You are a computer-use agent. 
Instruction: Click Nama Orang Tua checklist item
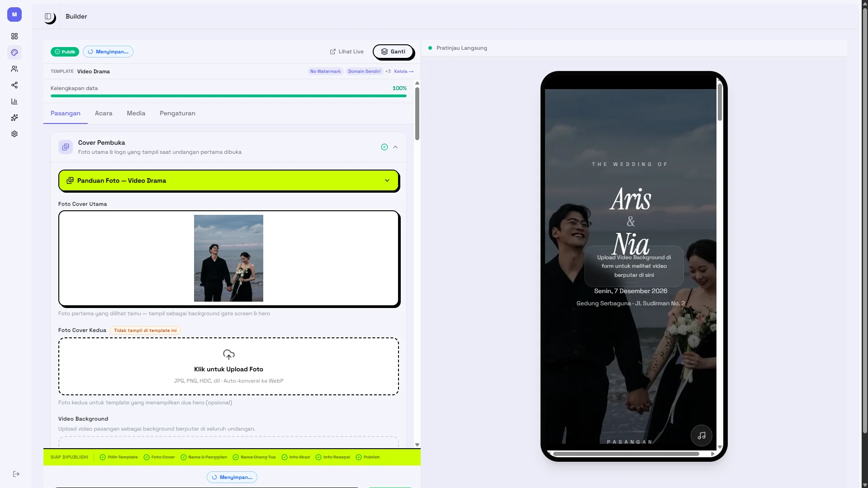point(254,457)
